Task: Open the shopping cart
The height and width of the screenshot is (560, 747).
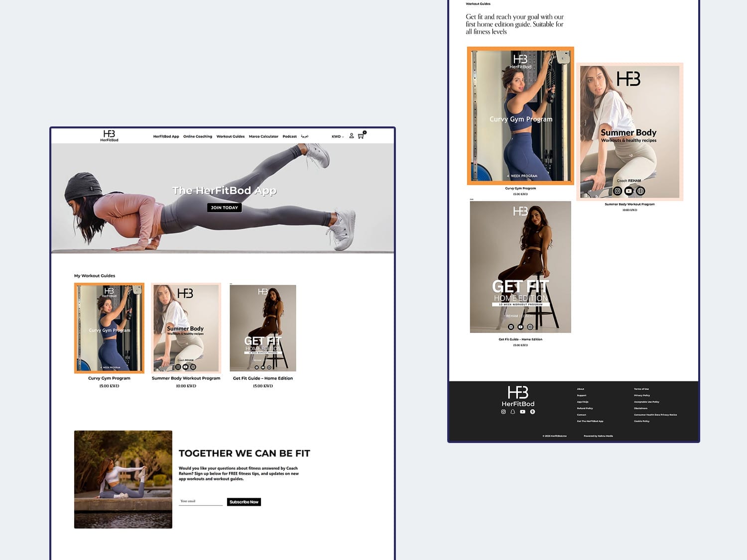Action: point(361,136)
